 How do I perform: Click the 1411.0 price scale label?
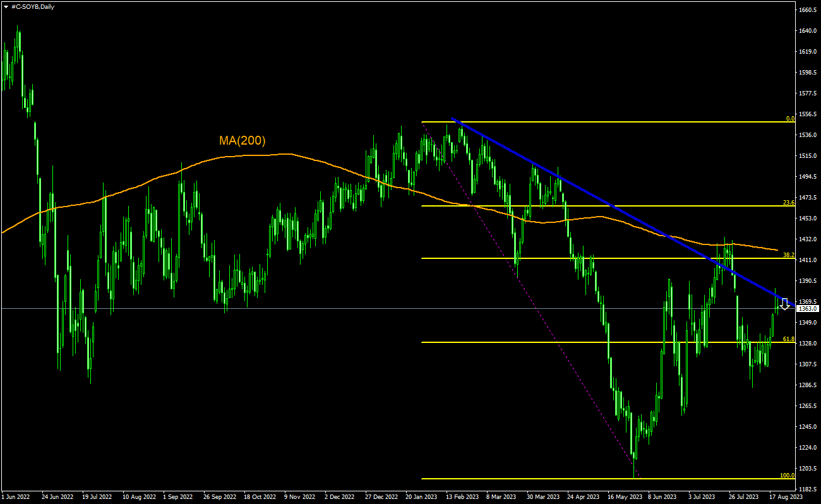(808, 260)
